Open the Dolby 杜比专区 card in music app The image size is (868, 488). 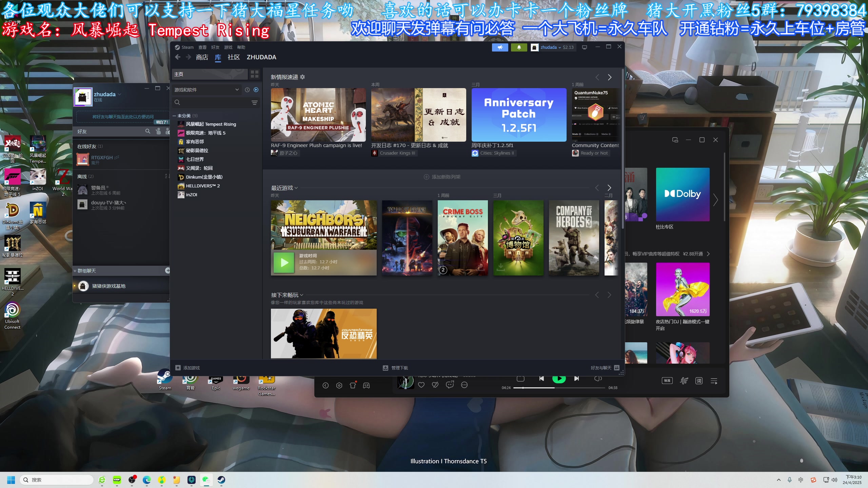tap(683, 195)
